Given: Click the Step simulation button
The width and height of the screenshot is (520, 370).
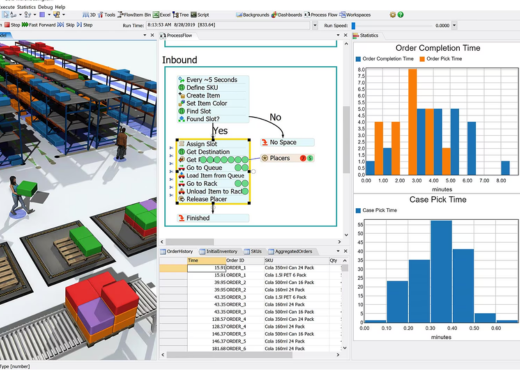Looking at the screenshot, I should click(85, 25).
